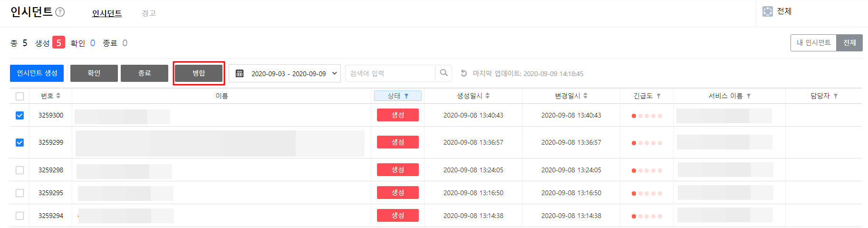This screenshot has height=228, width=868.
Task: Expand the date range dropdown
Action: pos(334,73)
